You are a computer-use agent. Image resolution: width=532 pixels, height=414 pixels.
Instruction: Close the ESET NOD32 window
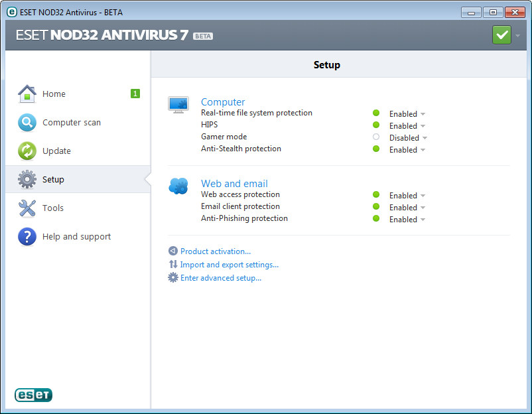click(515, 13)
